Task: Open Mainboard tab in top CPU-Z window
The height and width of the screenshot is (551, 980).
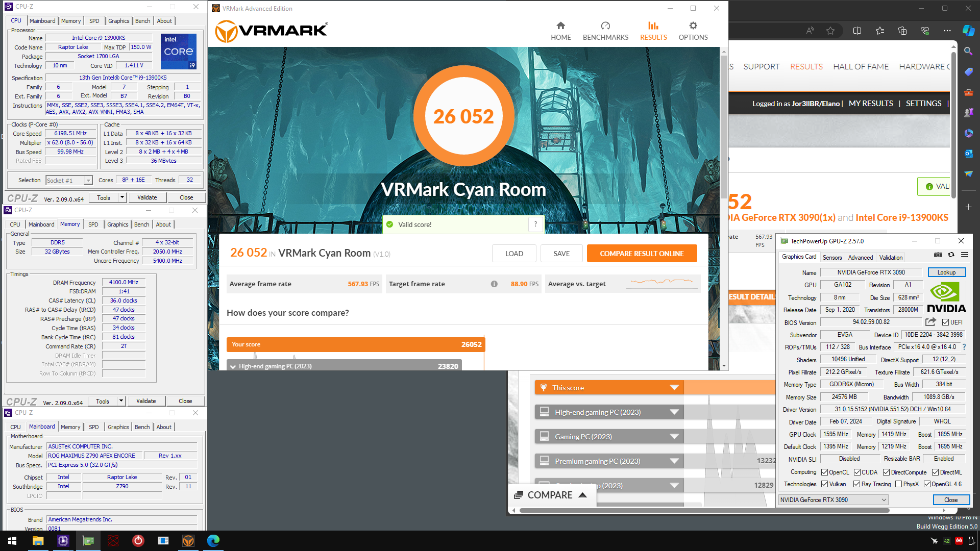Action: [x=42, y=21]
